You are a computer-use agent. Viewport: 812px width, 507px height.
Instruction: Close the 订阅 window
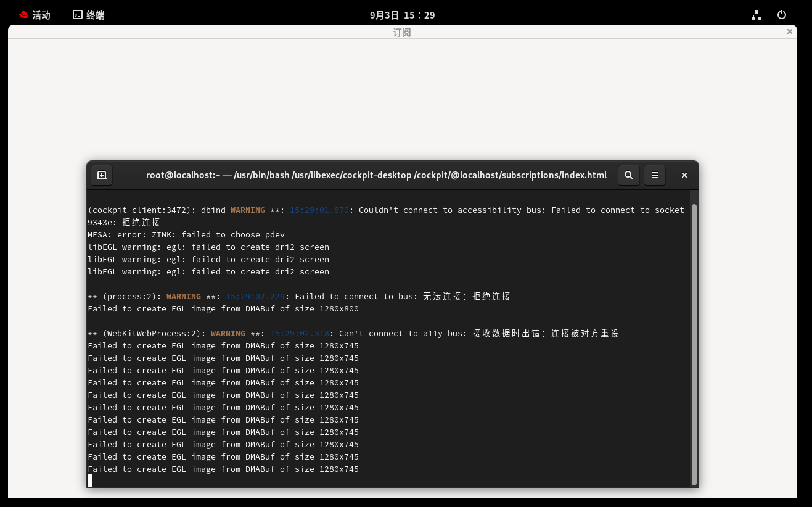(789, 31)
